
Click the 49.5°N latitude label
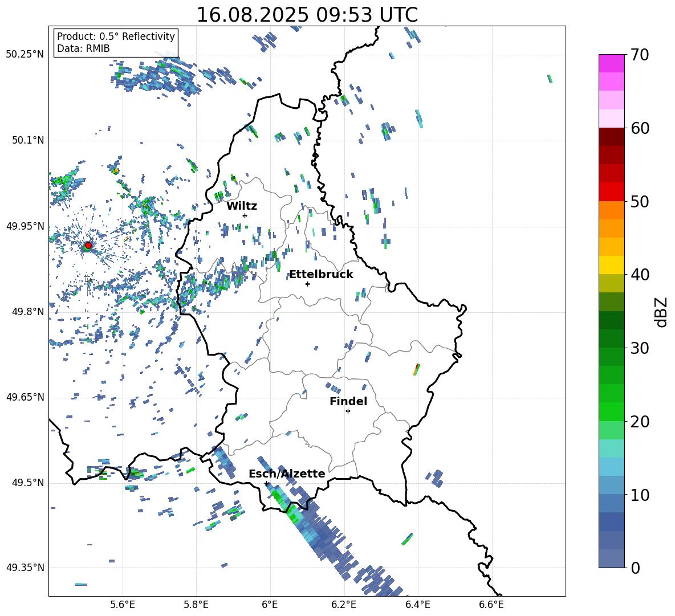click(x=28, y=483)
